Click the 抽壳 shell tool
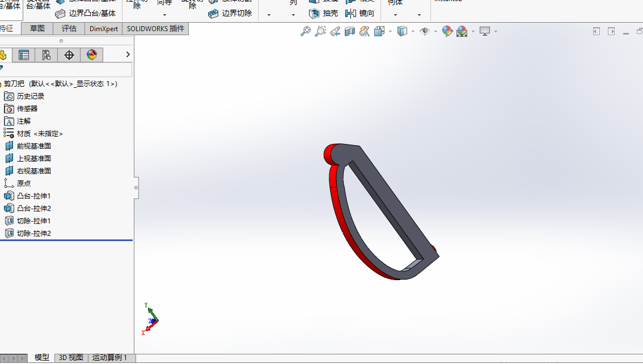 point(324,13)
